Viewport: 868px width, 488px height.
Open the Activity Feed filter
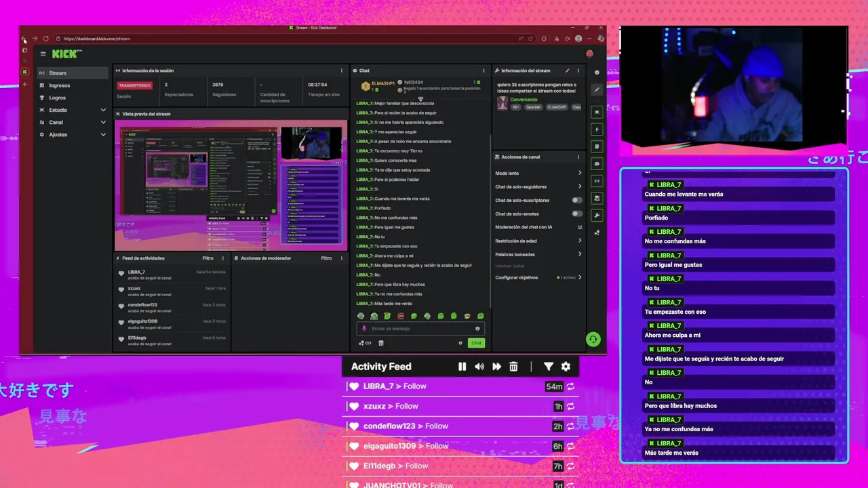click(549, 367)
